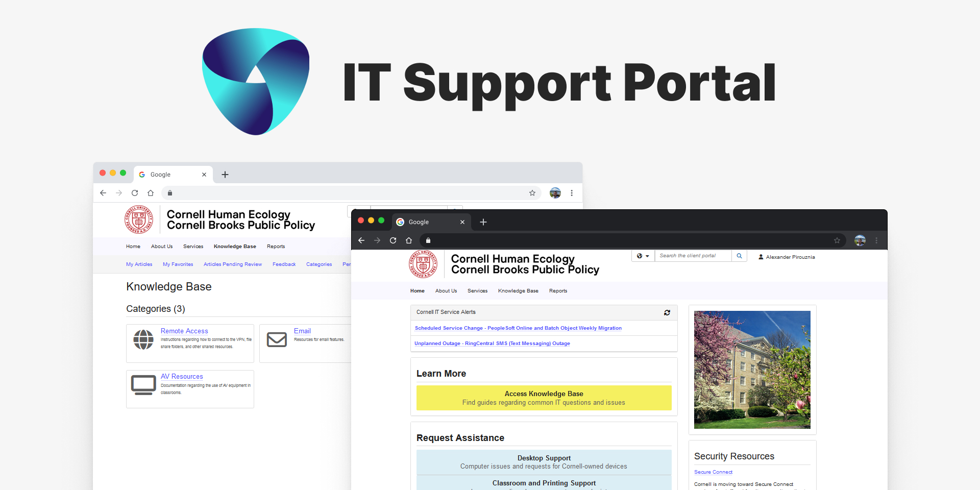Click the Alexander Pirouznia account person icon

tap(760, 257)
